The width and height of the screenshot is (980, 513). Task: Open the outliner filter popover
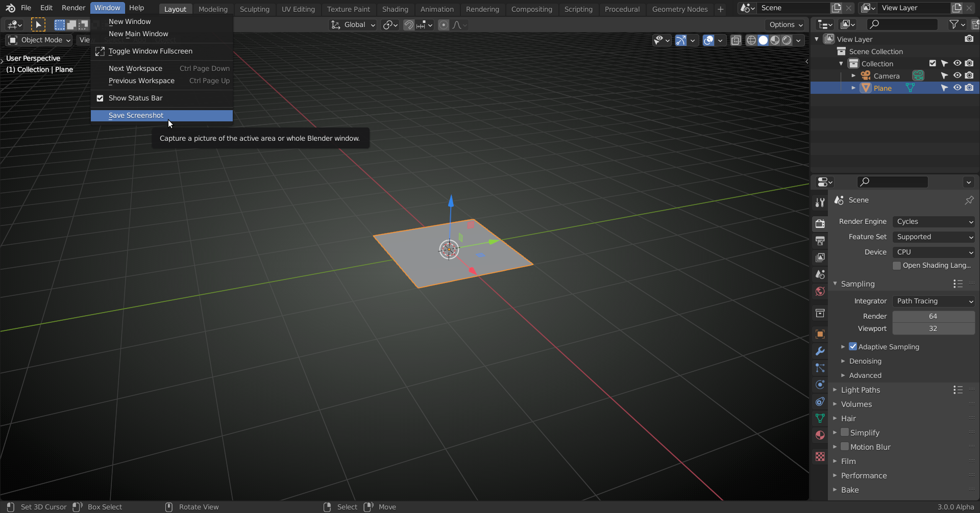coord(957,24)
